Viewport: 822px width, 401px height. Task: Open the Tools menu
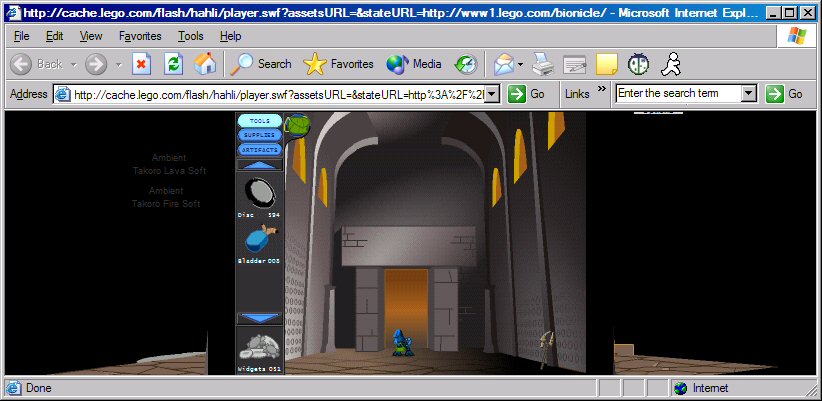[190, 36]
